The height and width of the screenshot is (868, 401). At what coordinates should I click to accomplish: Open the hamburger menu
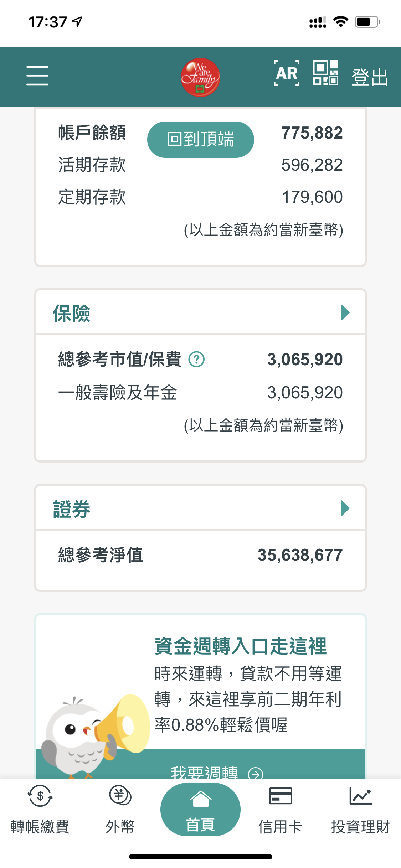37,76
